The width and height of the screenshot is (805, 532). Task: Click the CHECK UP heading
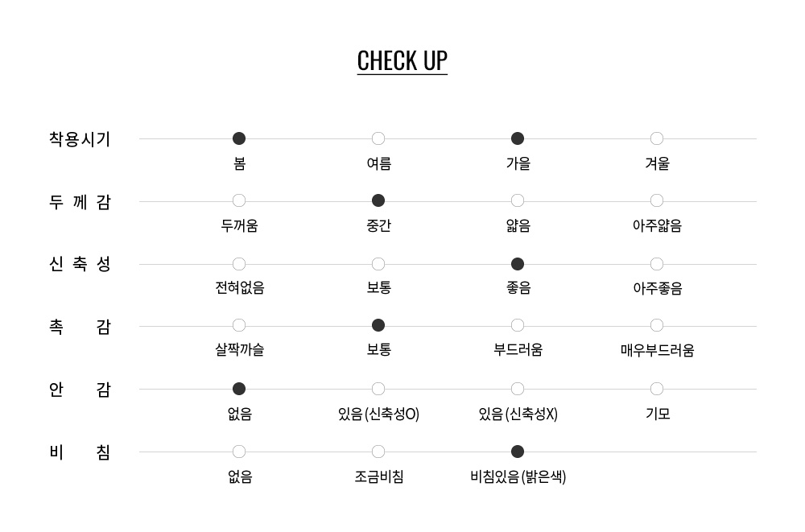pos(402,61)
